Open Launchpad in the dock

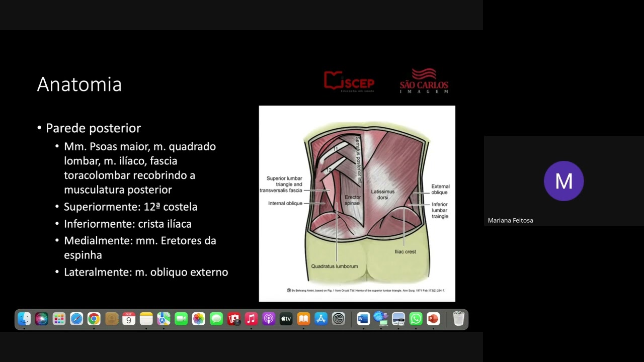59,319
